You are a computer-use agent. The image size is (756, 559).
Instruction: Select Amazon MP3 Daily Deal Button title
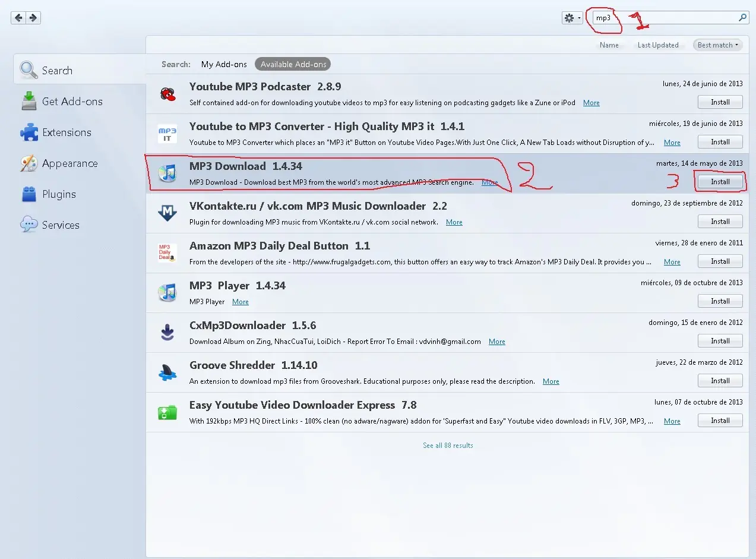click(280, 246)
